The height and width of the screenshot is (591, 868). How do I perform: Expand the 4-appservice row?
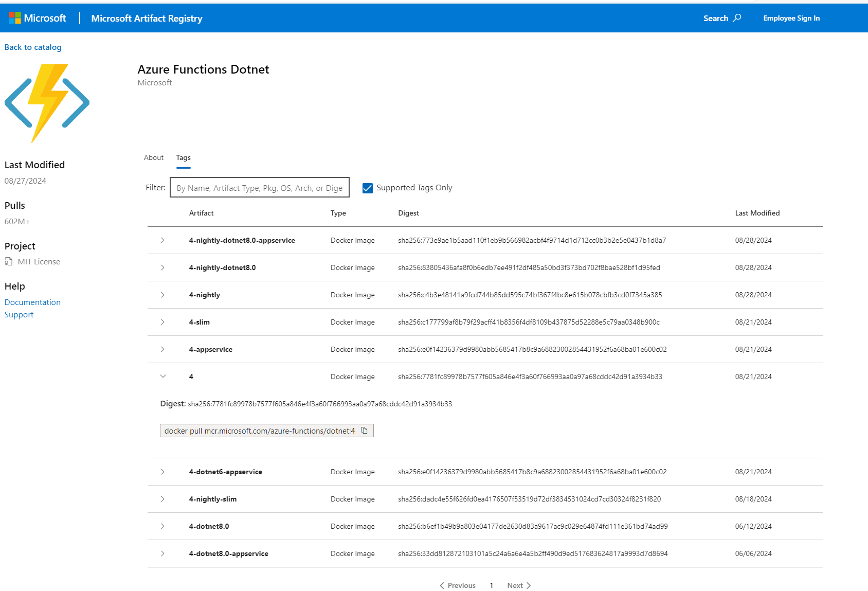click(162, 349)
